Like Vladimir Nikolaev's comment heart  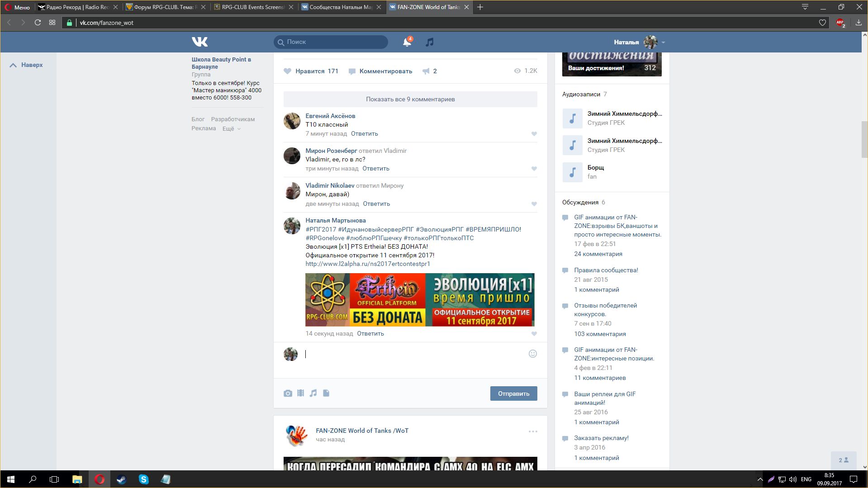534,204
